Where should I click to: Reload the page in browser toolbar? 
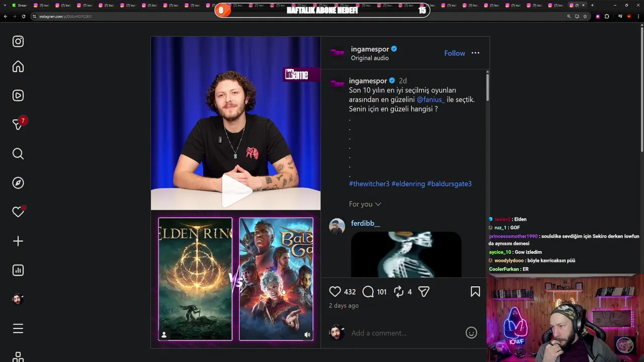(23, 16)
